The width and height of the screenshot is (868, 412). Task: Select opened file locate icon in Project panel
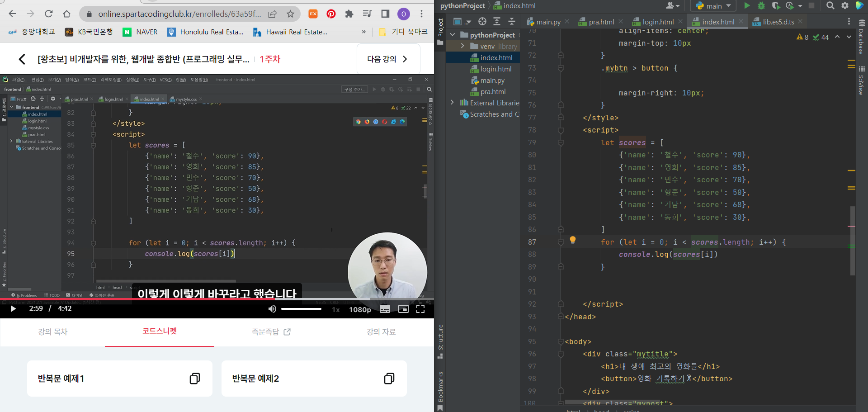482,21
